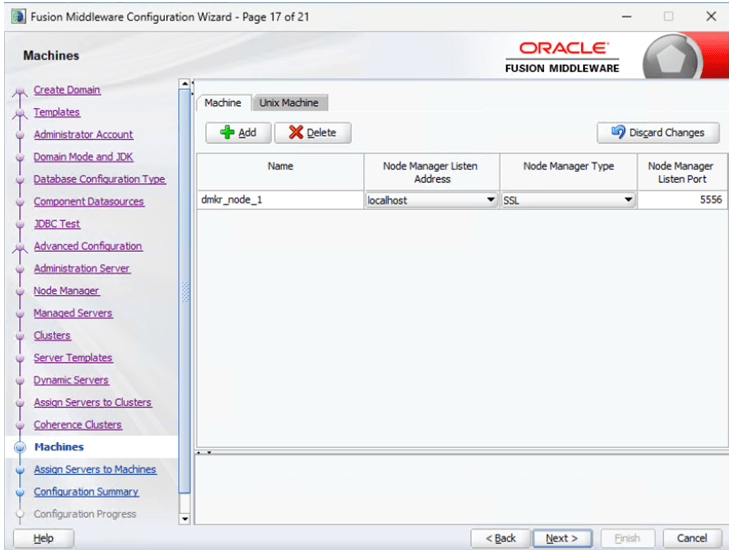729x550 pixels.
Task: Open Managed Servers step
Action: click(x=73, y=313)
